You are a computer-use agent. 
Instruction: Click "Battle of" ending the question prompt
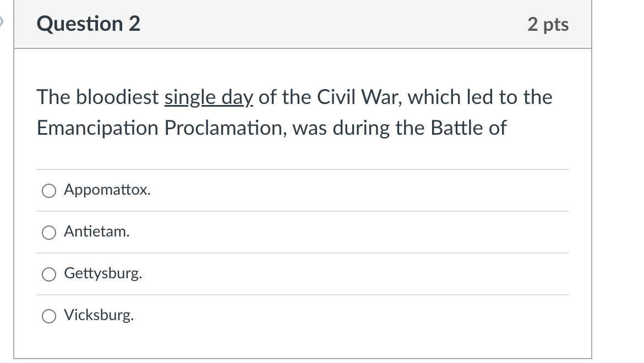[468, 128]
